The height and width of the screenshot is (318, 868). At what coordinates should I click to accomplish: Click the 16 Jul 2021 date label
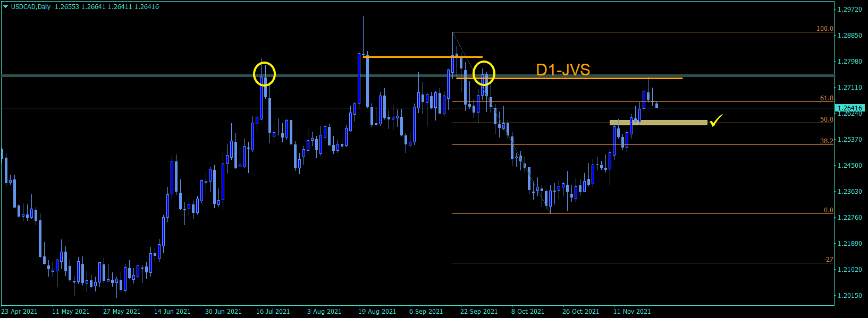pos(273,312)
